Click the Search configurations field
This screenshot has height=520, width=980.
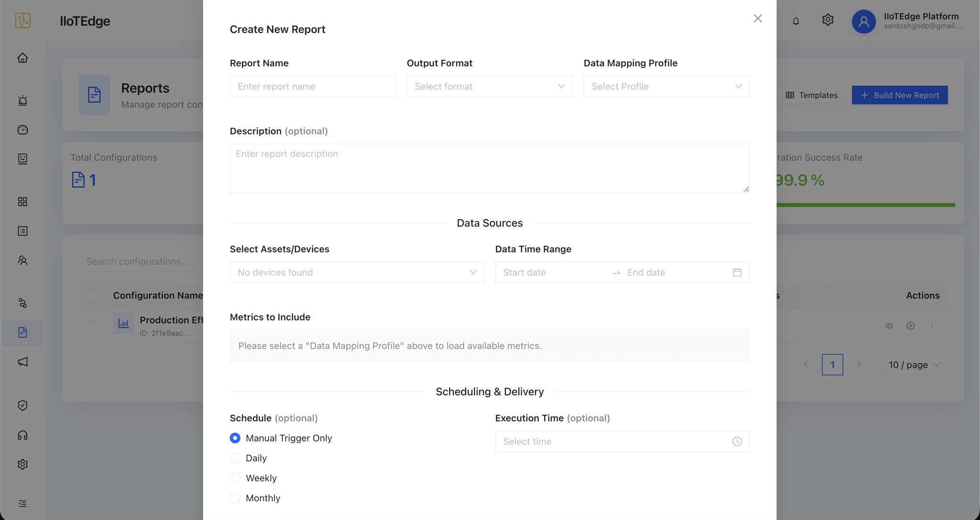[x=141, y=262]
